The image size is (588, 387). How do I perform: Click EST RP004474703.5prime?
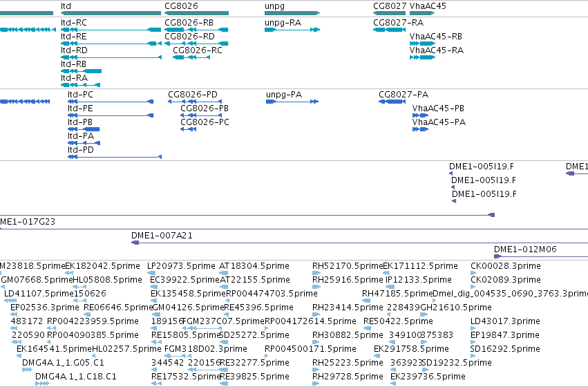pos(272,294)
